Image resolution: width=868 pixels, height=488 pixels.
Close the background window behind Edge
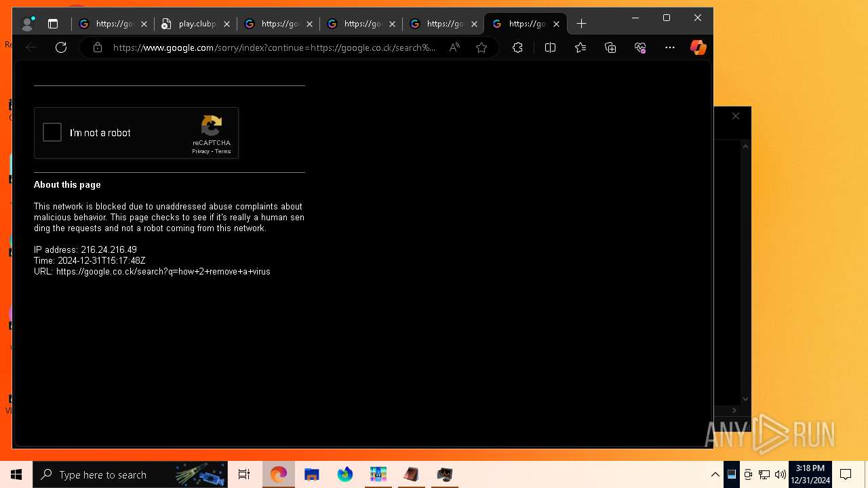pos(736,116)
